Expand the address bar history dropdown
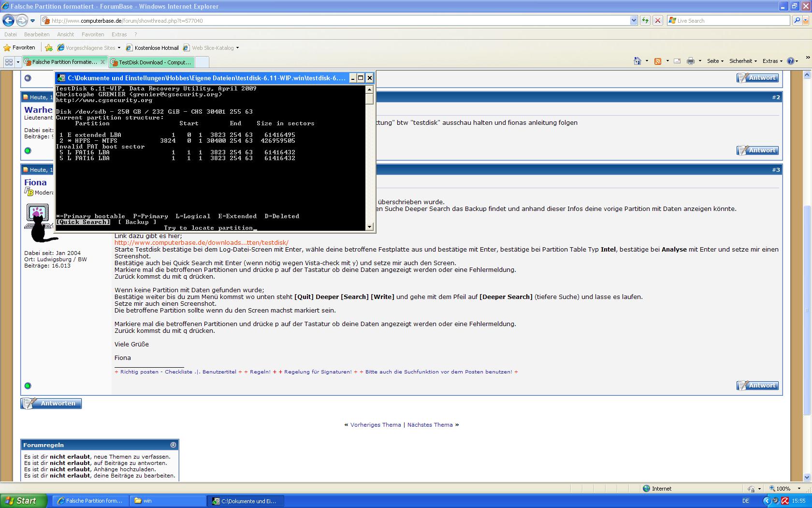812x508 pixels. pos(634,21)
